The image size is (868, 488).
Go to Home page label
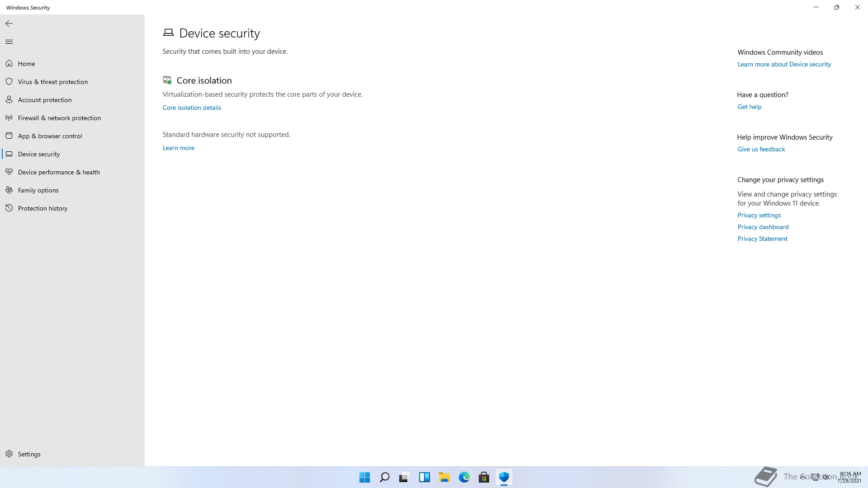tap(27, 64)
